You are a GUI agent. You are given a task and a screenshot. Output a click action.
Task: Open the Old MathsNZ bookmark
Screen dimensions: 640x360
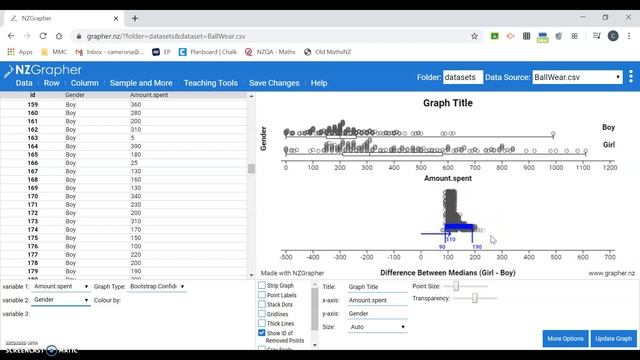click(328, 52)
